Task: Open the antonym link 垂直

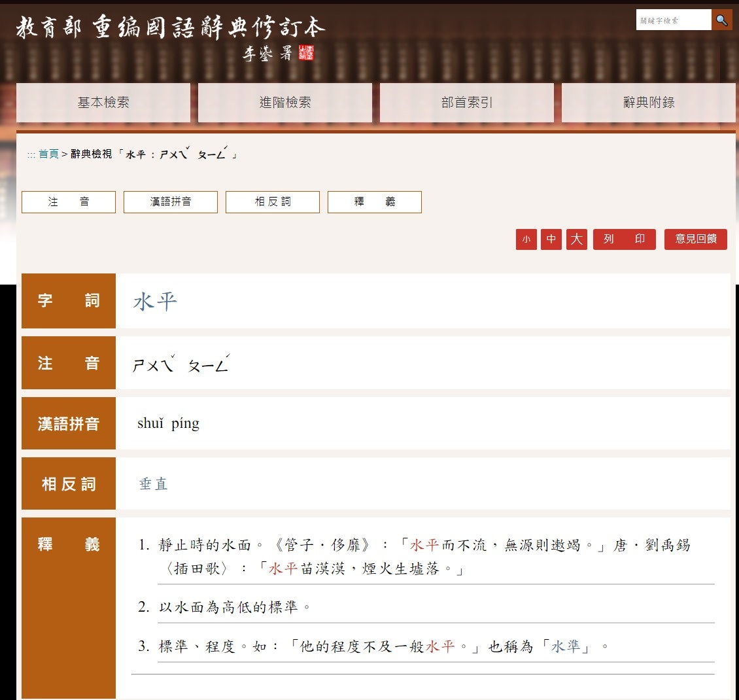Action: tap(154, 484)
